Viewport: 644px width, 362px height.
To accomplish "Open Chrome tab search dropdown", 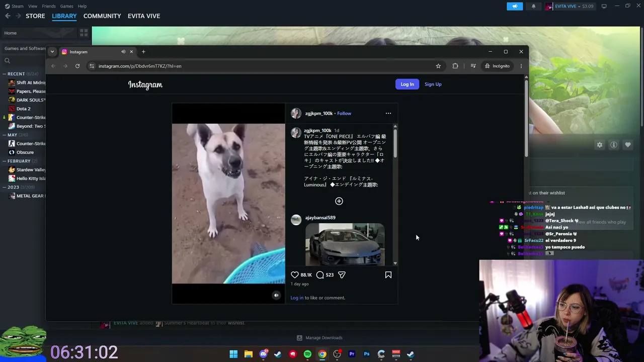I will pyautogui.click(x=52, y=52).
